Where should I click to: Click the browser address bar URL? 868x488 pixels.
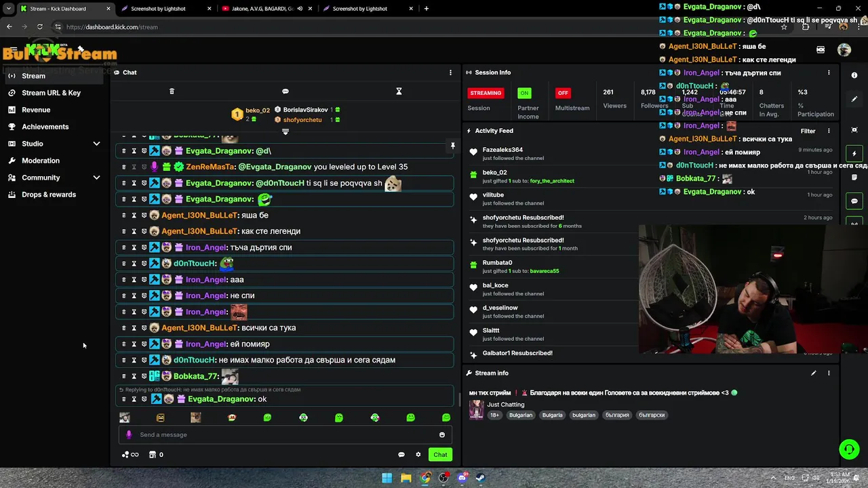[x=112, y=27]
